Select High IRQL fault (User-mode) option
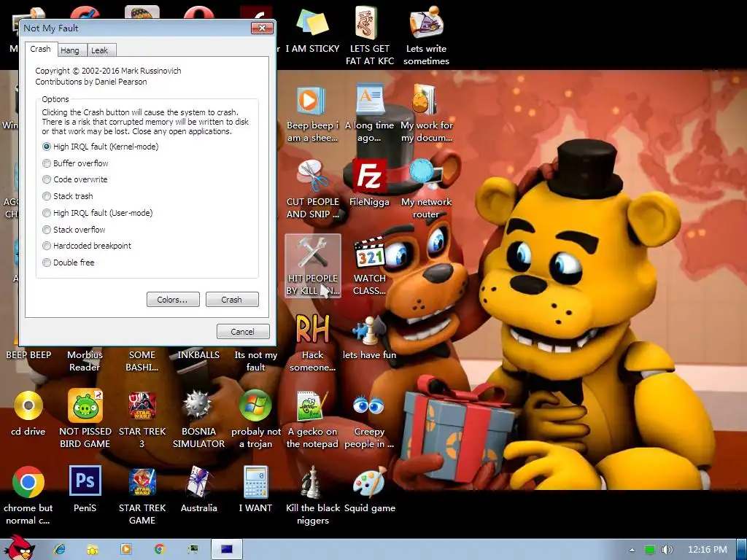This screenshot has height=560, width=747. tap(98, 213)
